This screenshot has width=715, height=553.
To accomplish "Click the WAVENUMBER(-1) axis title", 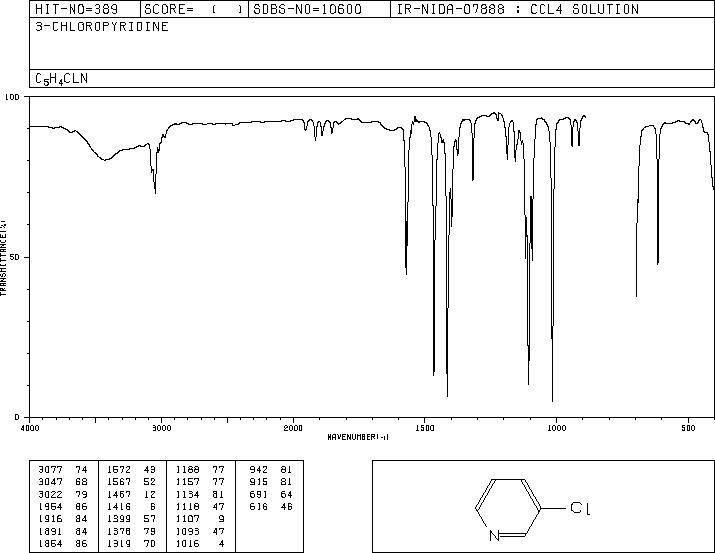I will [358, 437].
